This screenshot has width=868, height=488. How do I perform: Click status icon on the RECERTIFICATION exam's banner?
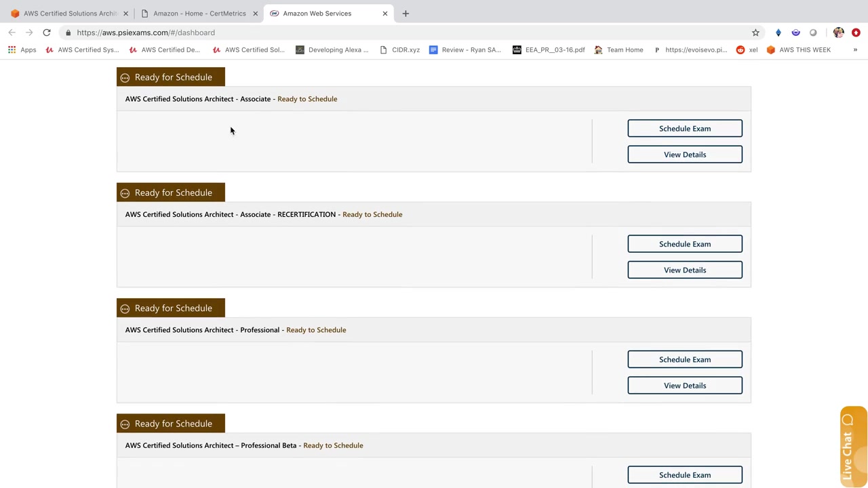(125, 193)
